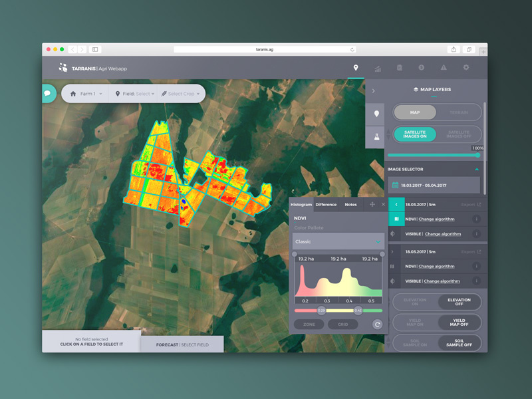Open the clipboard reports icon
532x399 pixels.
pyautogui.click(x=399, y=68)
